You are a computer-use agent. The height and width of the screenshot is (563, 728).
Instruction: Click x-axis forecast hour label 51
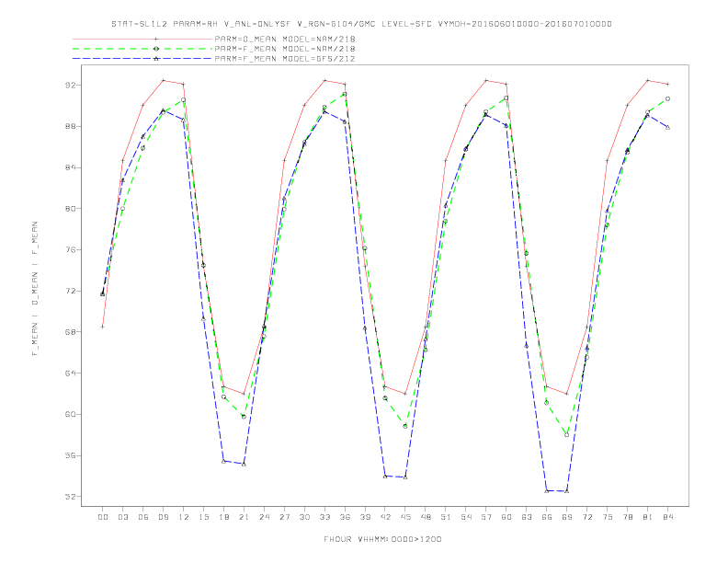pos(446,517)
